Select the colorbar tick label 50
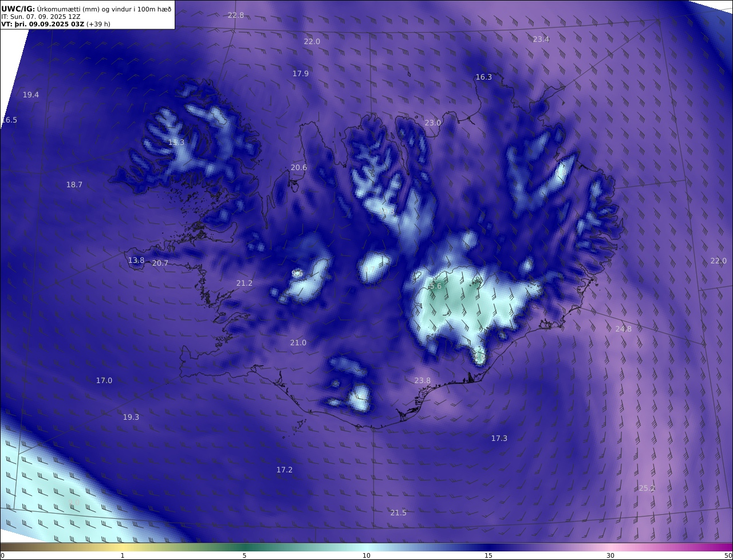This screenshot has height=560, width=733. (x=728, y=555)
